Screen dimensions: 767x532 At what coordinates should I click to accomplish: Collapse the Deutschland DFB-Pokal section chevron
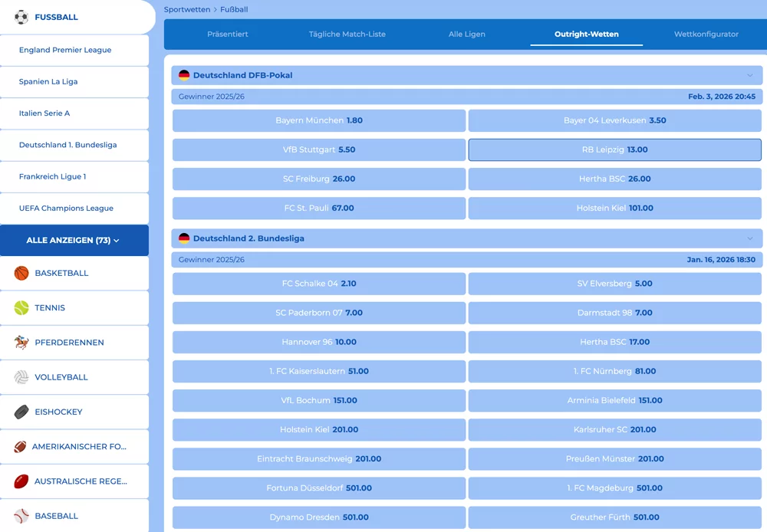749,75
